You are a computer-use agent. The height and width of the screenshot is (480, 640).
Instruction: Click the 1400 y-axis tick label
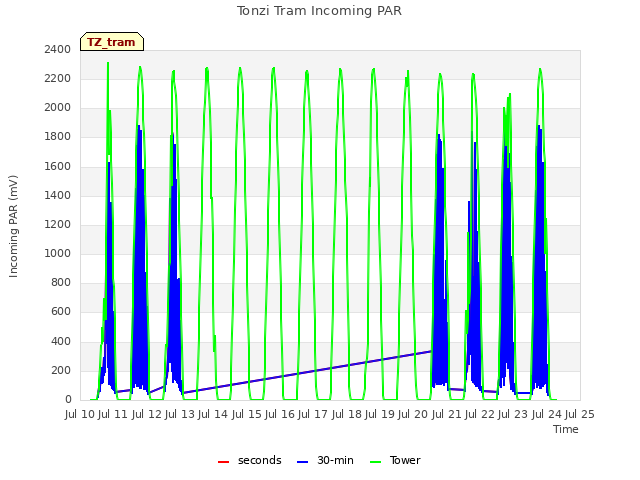(x=58, y=195)
